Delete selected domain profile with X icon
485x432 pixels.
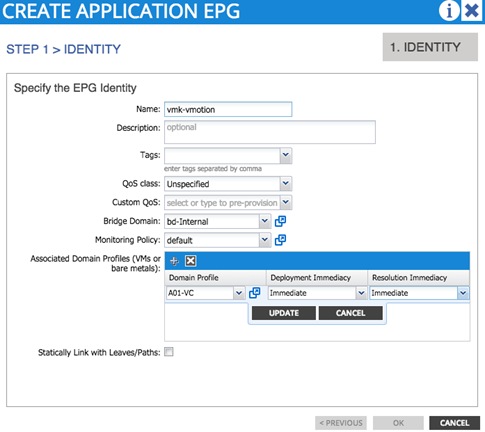pyautogui.click(x=191, y=261)
